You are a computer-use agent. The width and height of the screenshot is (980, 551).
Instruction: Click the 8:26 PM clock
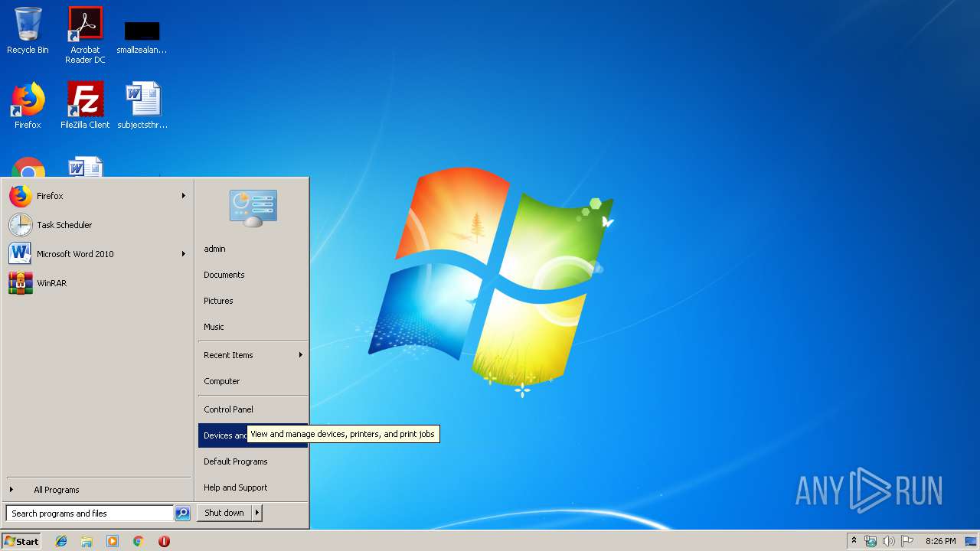tap(940, 541)
